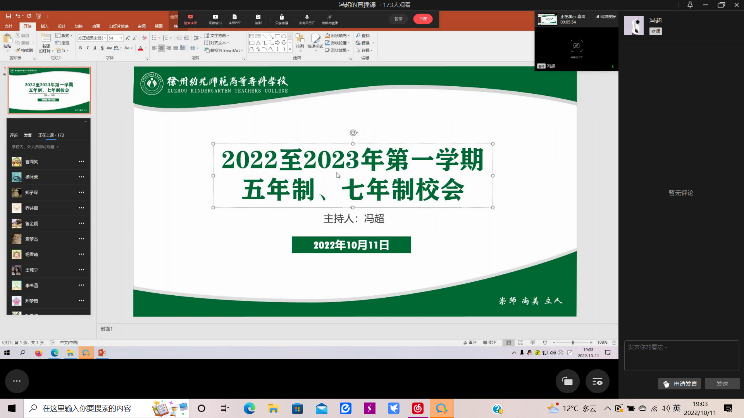Click the rotation handle above the title box
The height and width of the screenshot is (418, 744).
353,133
